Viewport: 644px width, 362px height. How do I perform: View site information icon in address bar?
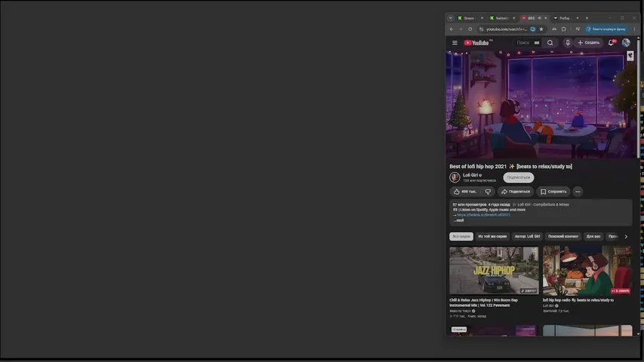pyautogui.click(x=481, y=29)
